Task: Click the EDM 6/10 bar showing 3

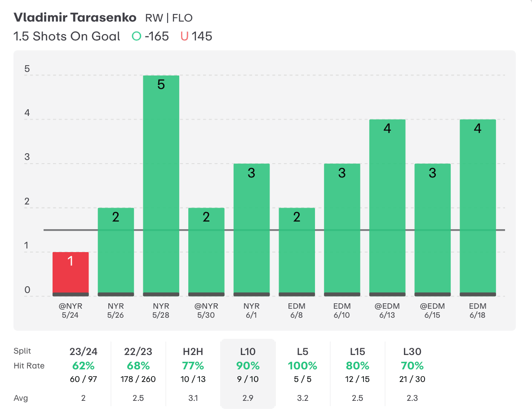Action: pos(342,230)
